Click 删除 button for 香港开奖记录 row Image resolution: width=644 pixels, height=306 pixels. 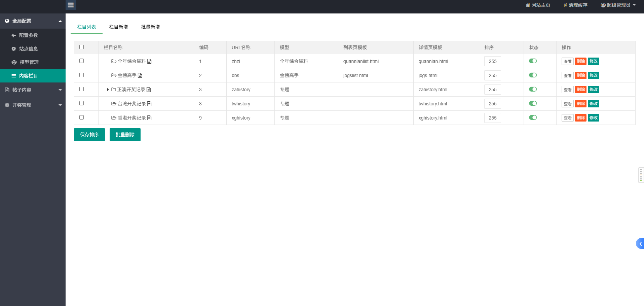[x=580, y=118]
